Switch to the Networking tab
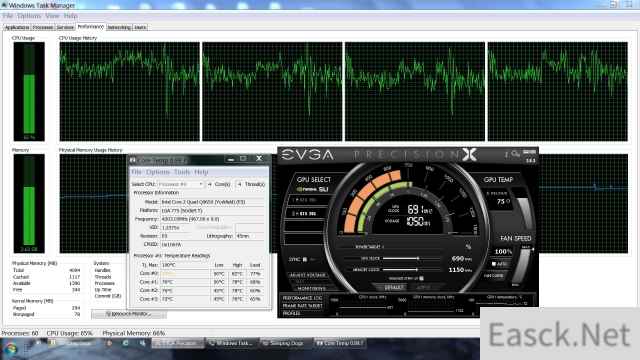640x360 pixels. pos(119,27)
